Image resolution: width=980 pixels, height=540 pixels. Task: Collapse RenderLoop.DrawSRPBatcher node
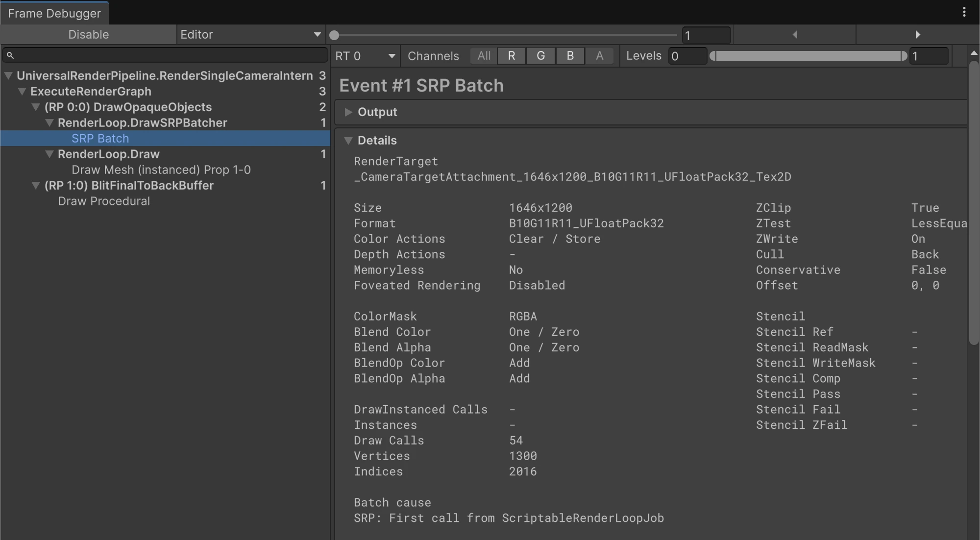tap(49, 123)
